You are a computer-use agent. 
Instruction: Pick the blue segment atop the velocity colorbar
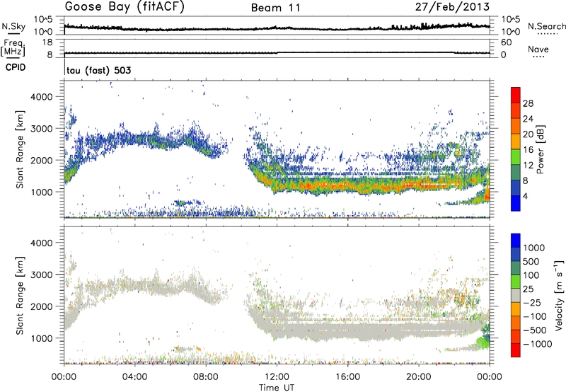point(516,241)
